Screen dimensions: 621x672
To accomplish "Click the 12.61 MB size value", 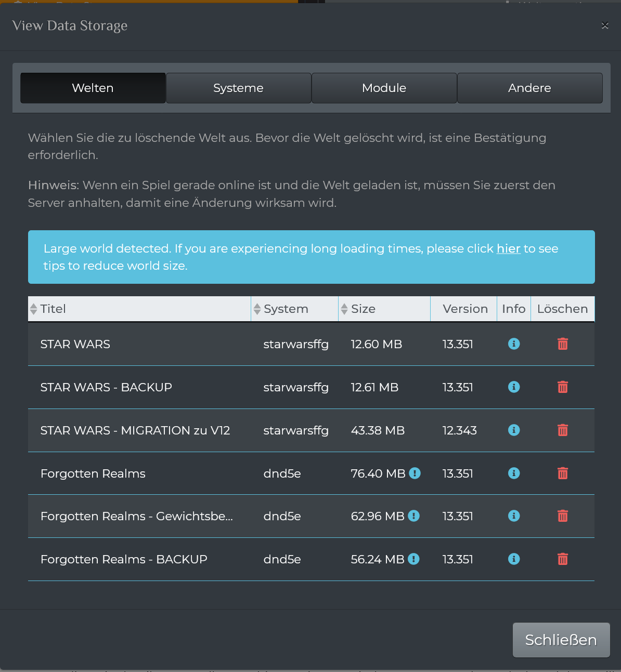I will click(374, 387).
